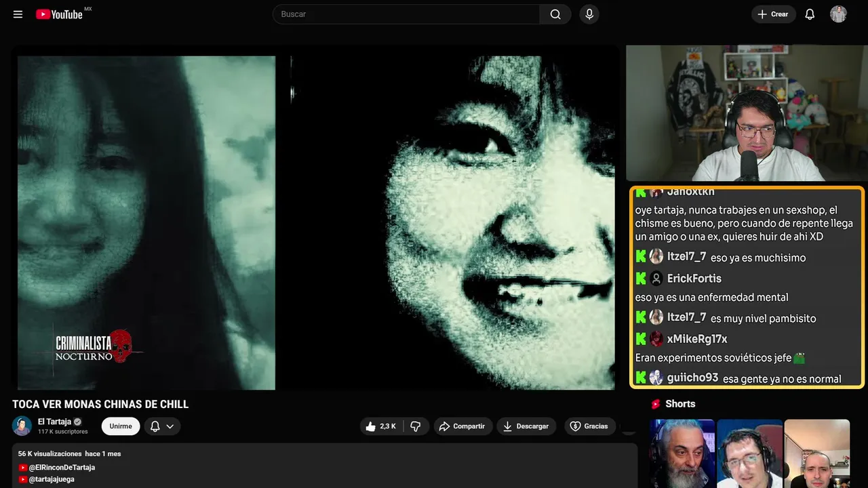Open the notifications bell in the top bar
Screen dimensions: 868x488
[x=810, y=14]
